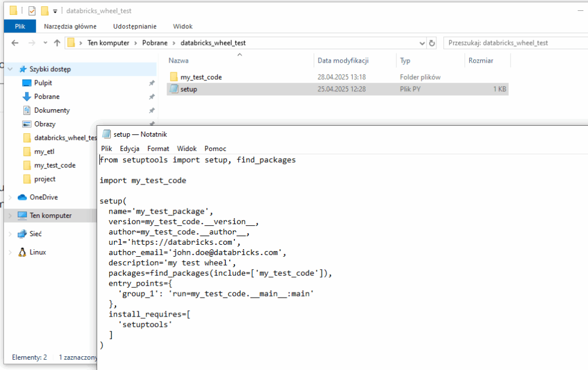Image resolution: width=588 pixels, height=370 pixels.
Task: Click the Sieć network icon
Action: (22, 234)
